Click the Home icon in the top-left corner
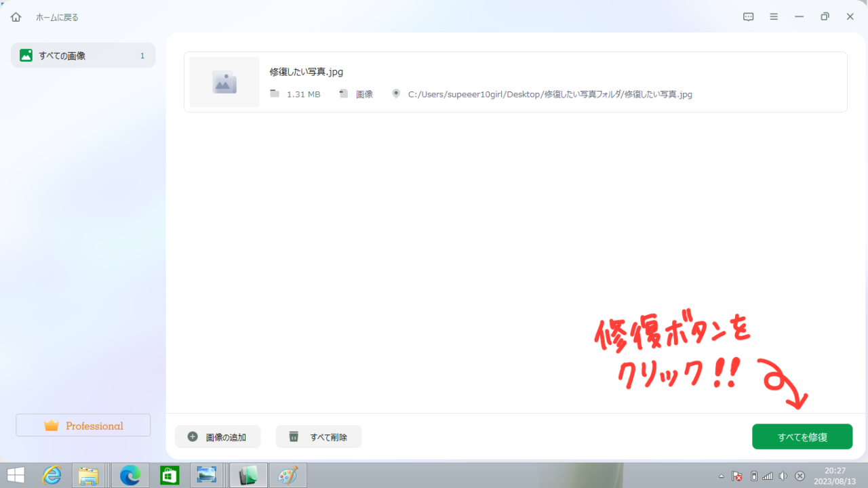Image resolution: width=868 pixels, height=488 pixels. [15, 16]
